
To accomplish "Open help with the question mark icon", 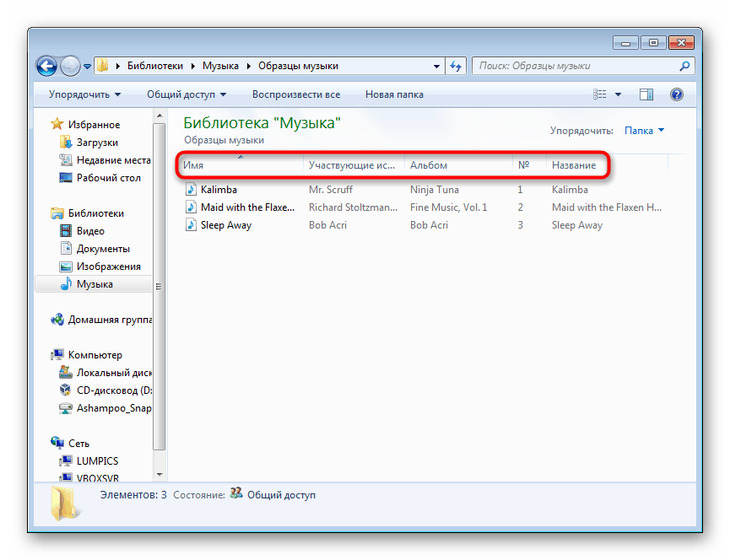I will (x=677, y=94).
